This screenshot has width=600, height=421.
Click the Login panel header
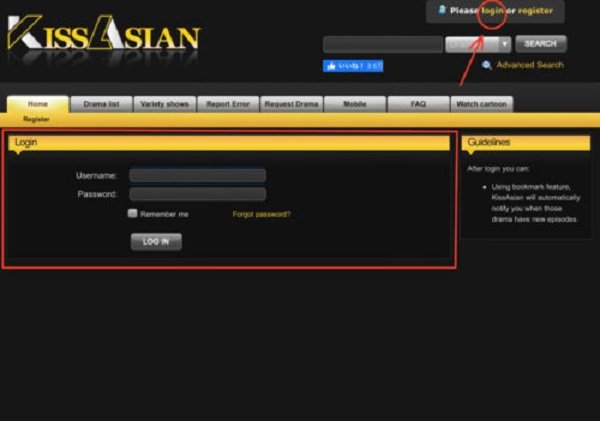[x=229, y=143]
